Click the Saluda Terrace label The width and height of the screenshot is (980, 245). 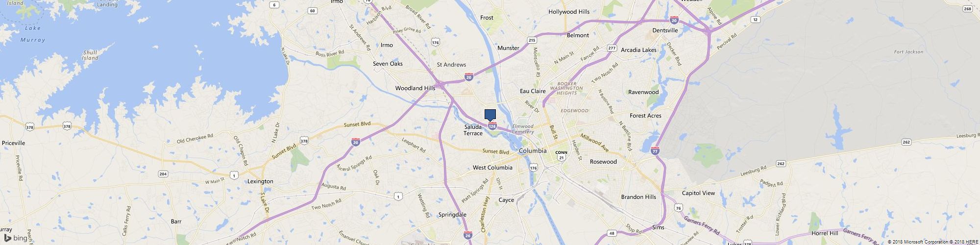click(x=473, y=130)
